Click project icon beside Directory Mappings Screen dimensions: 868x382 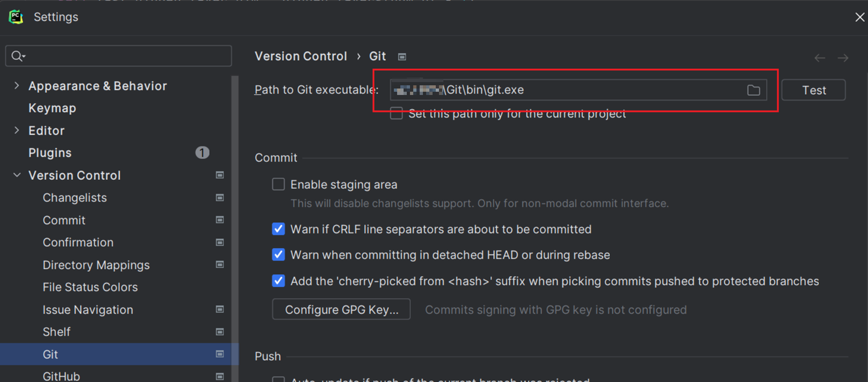220,265
